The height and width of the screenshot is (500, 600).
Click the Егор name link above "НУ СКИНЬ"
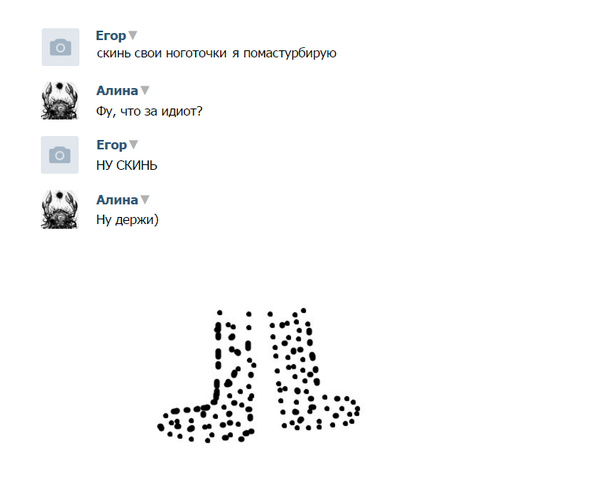tap(111, 145)
